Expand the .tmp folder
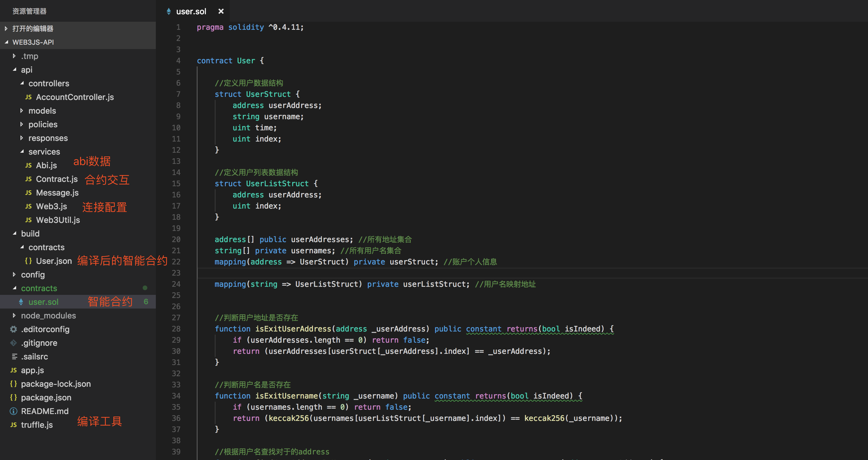This screenshot has width=868, height=460. point(14,56)
